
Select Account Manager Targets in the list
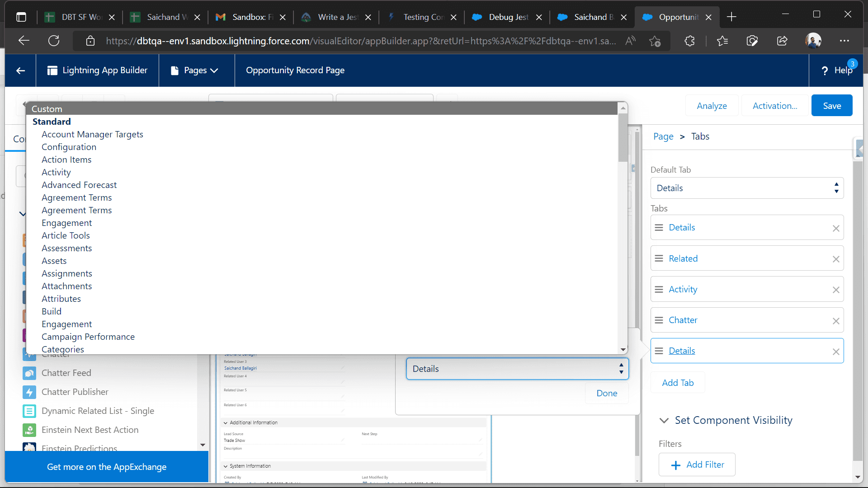pyautogui.click(x=92, y=135)
